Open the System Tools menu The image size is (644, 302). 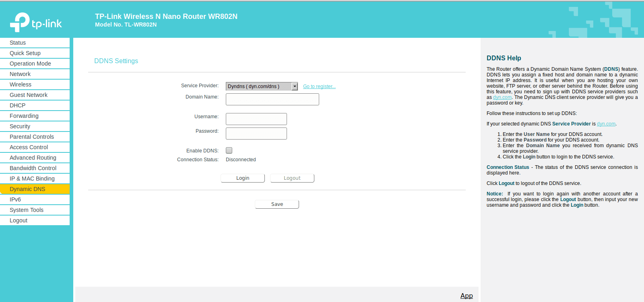(x=35, y=210)
